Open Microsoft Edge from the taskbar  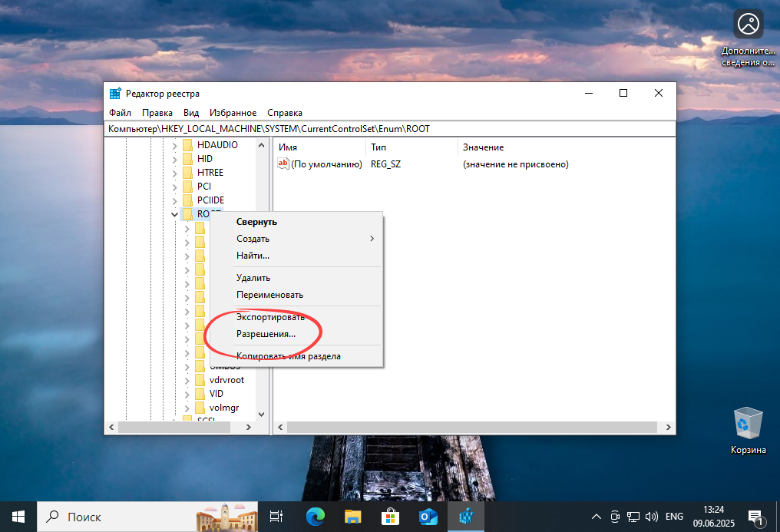coord(315,517)
